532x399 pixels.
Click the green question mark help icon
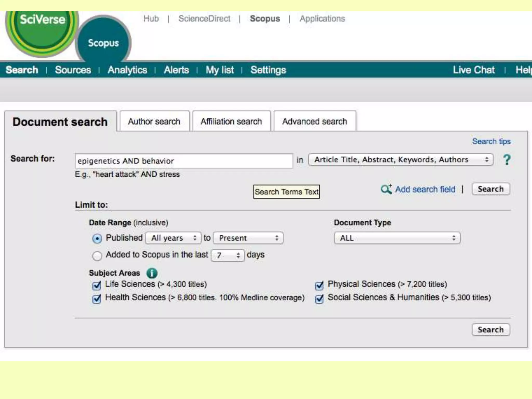[x=507, y=159]
